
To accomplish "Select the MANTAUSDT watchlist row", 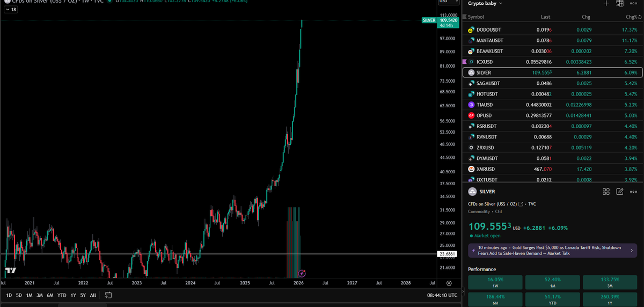I will (552, 40).
